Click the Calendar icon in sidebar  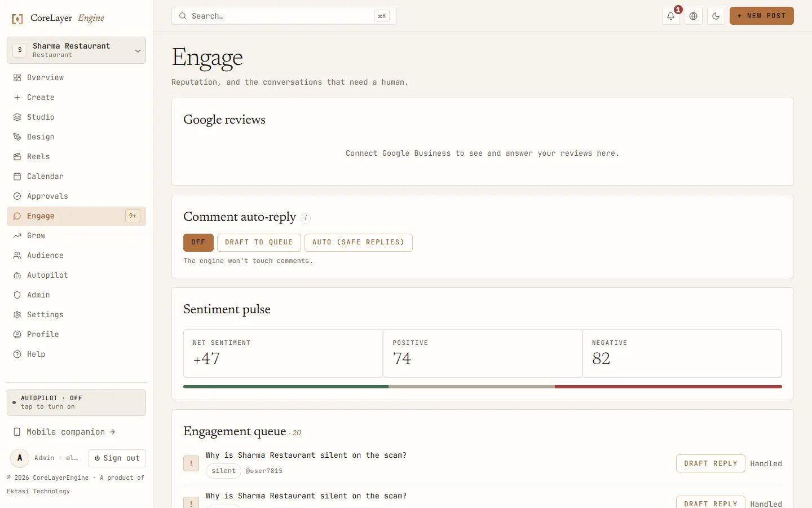[17, 177]
